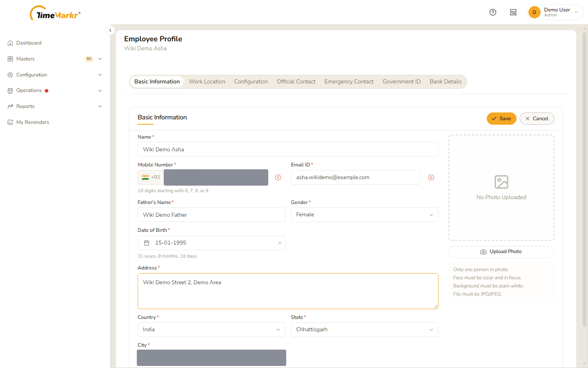The width and height of the screenshot is (588, 368).
Task: Open the Country dropdown showing India
Action: pos(212,330)
